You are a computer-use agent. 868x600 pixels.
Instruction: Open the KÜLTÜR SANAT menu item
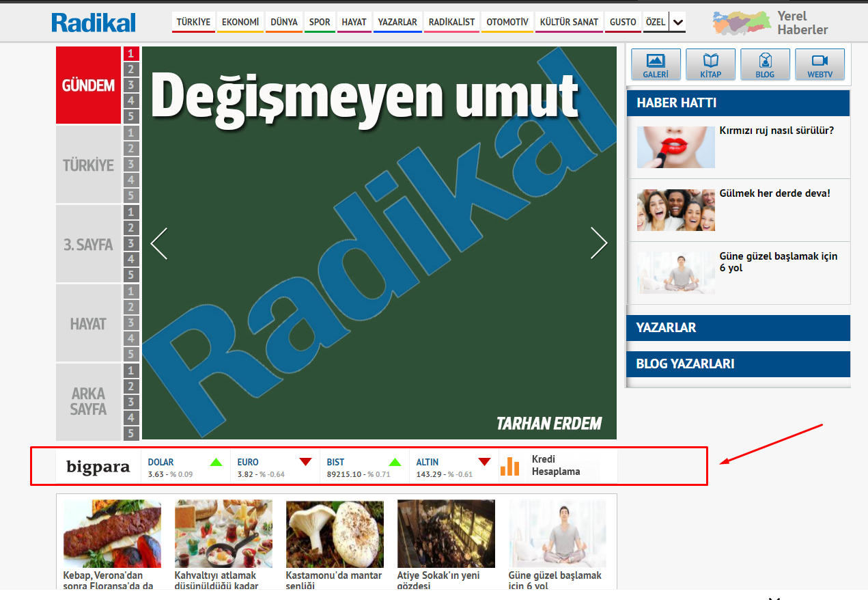pos(569,23)
